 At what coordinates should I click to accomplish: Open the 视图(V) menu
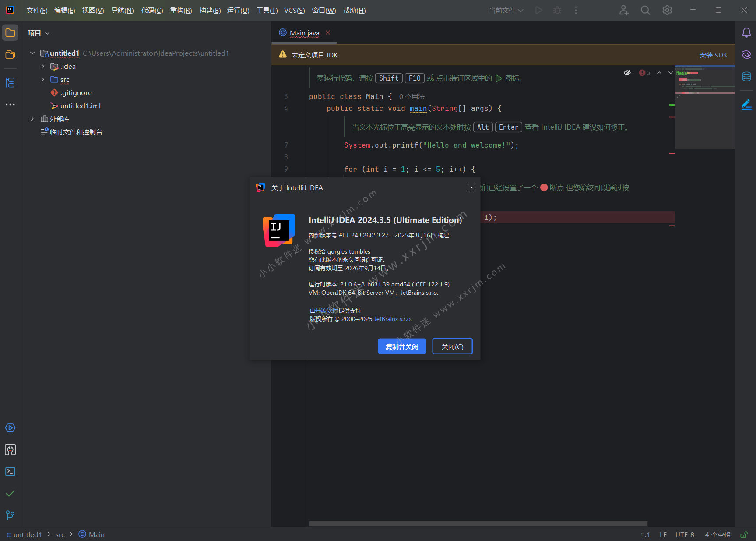[x=93, y=10]
